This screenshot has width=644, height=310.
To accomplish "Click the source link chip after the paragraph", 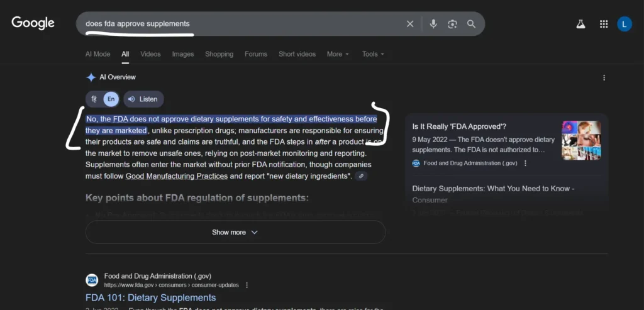I will pyautogui.click(x=361, y=176).
